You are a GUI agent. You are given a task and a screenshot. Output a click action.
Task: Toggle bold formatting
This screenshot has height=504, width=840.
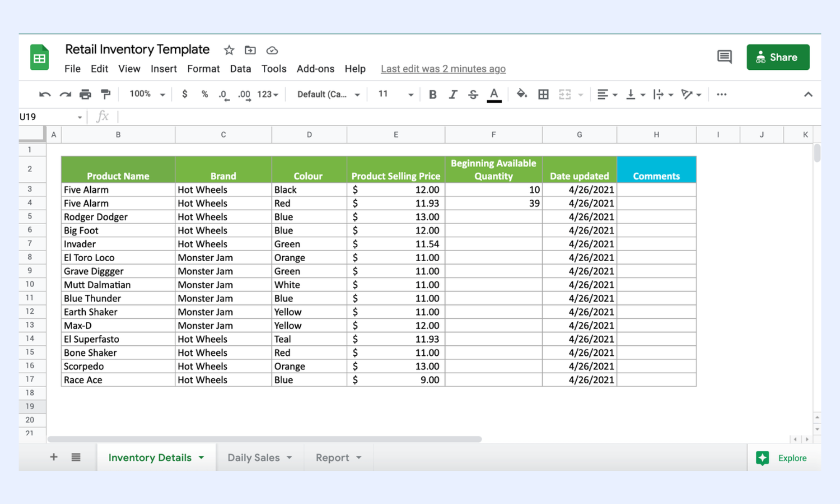point(433,94)
